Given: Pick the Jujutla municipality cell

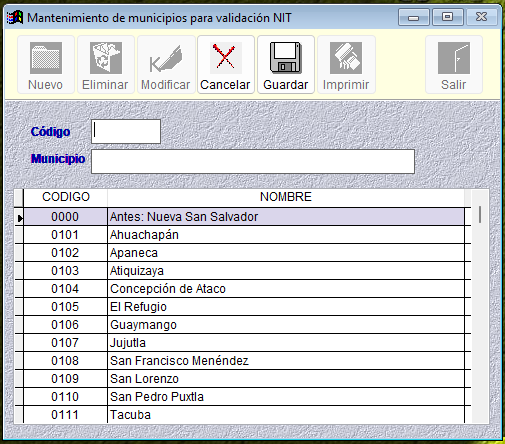Looking at the screenshot, I should pyautogui.click(x=286, y=343).
